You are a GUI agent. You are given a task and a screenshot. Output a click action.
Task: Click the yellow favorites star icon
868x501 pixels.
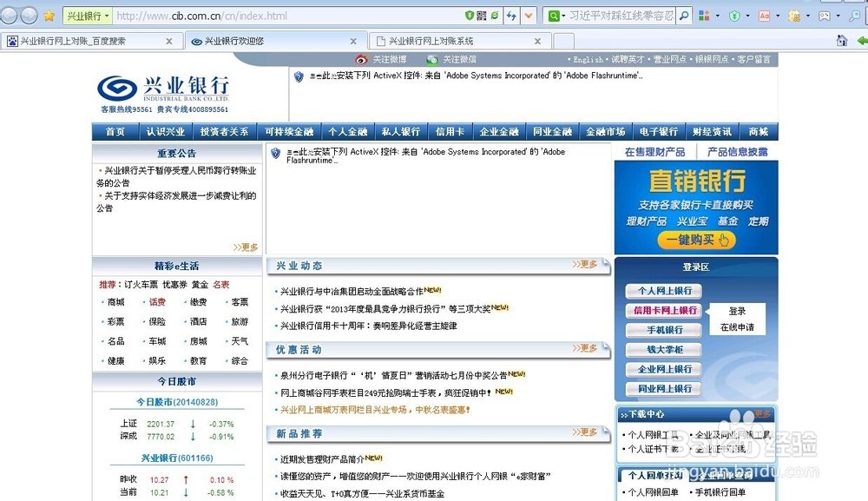(49, 16)
